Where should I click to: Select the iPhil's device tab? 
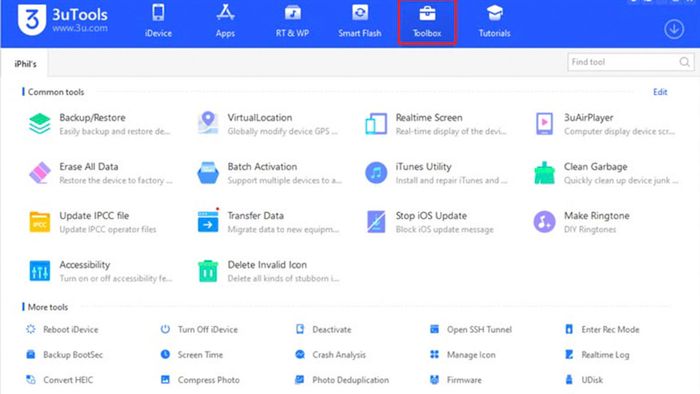coord(25,64)
